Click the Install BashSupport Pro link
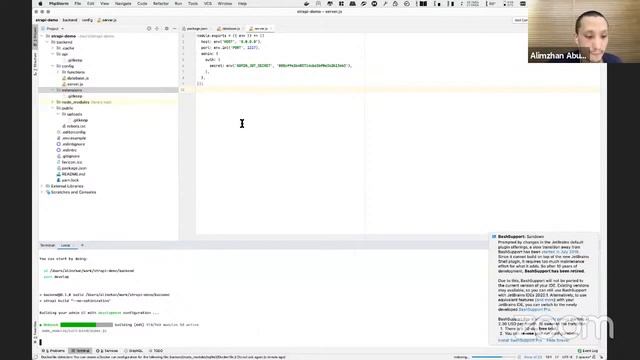This screenshot has height=360, width=640. [520, 340]
